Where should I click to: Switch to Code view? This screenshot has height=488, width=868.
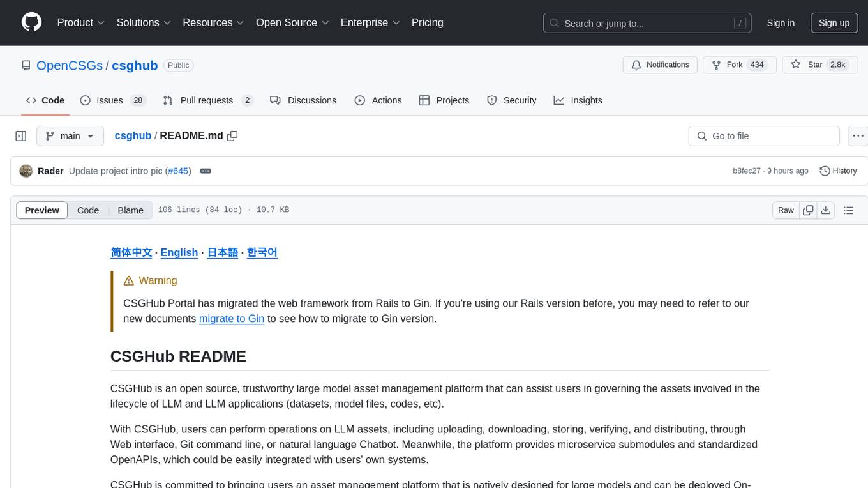point(88,210)
